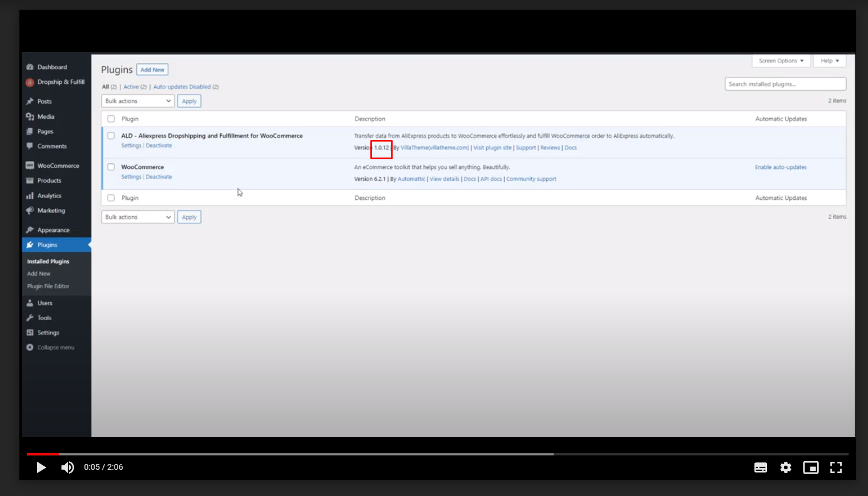Click the top Automatic Updates column header
868x496 pixels.
[x=781, y=119]
